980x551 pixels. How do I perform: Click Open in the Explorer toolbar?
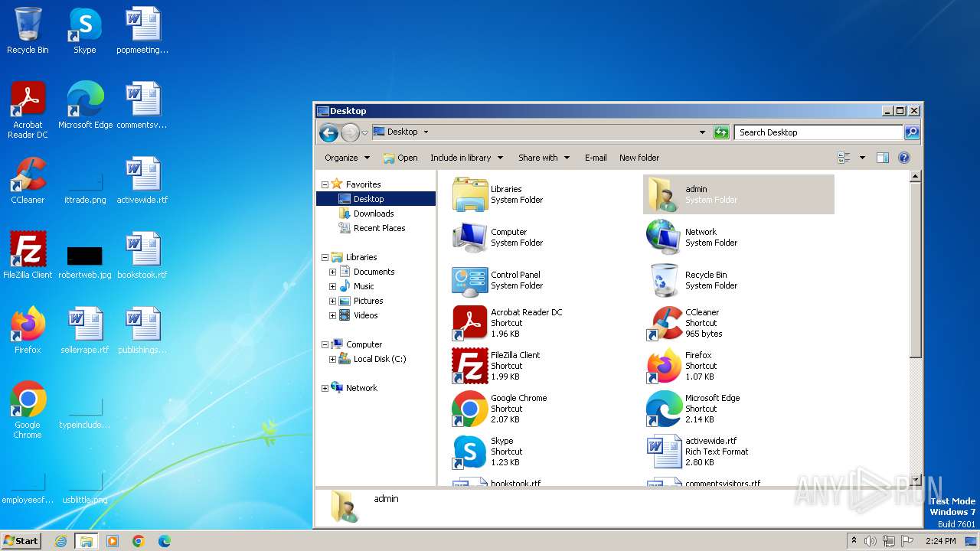point(400,158)
